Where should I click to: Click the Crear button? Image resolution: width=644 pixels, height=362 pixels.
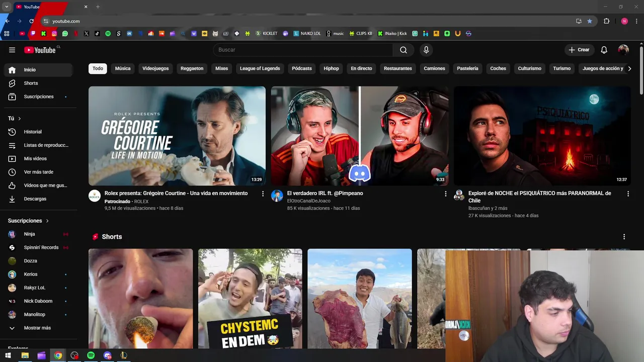(x=579, y=50)
